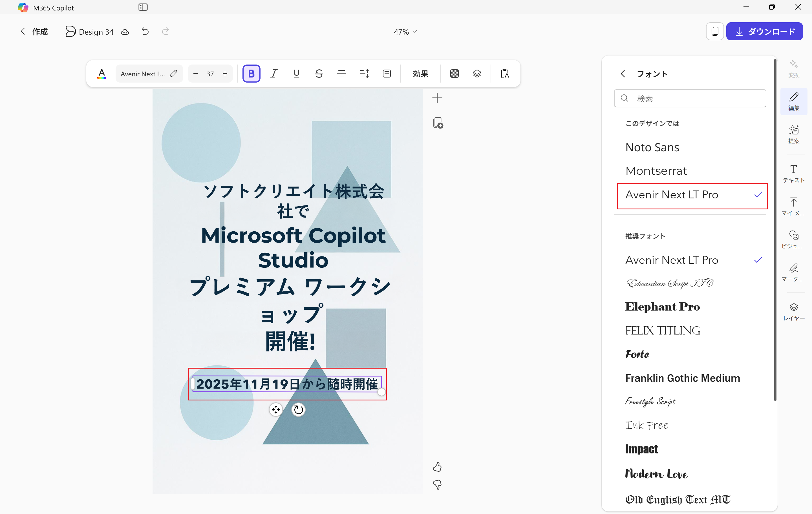
Task: Increase font size with the plus stepper
Action: [x=225, y=74]
